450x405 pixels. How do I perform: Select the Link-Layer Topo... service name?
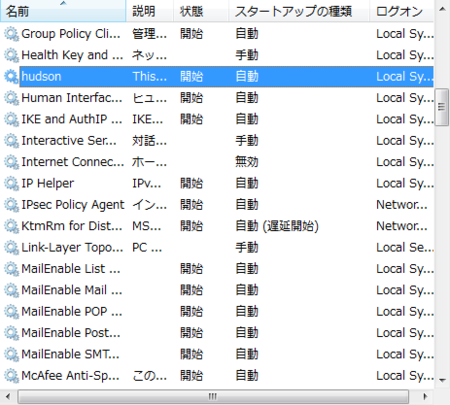pos(72,247)
